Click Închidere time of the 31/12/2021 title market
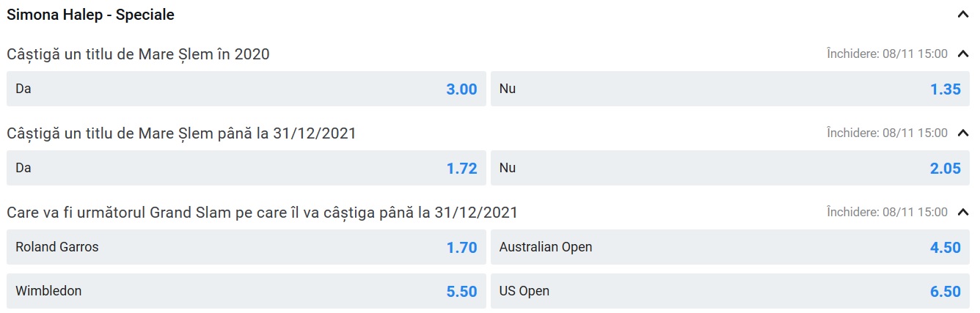980x313 pixels. [x=887, y=133]
